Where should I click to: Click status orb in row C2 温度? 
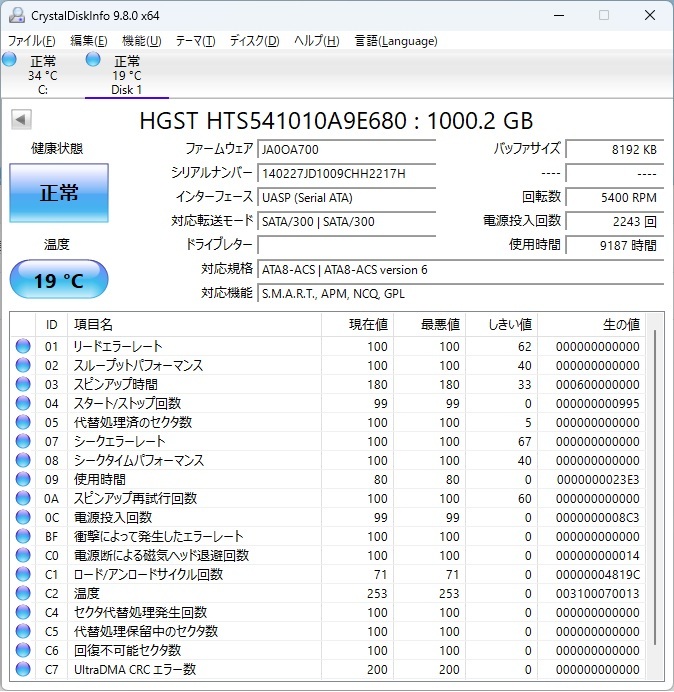coord(23,593)
